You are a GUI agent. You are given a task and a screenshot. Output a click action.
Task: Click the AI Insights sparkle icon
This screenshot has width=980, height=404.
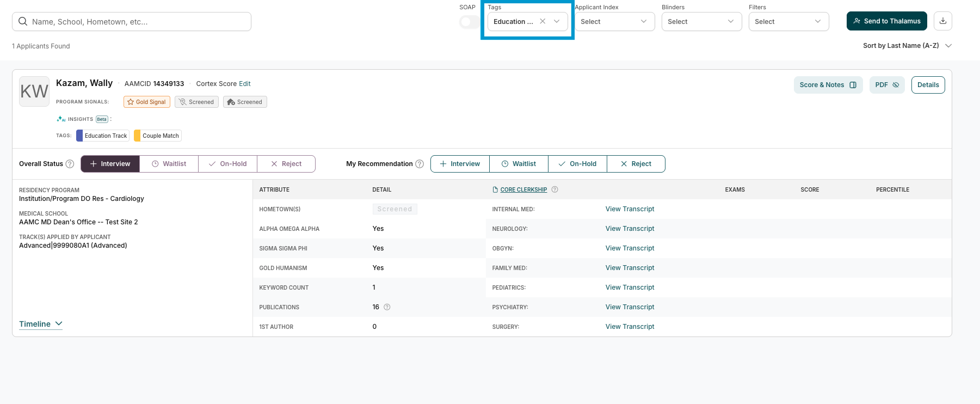(x=61, y=119)
